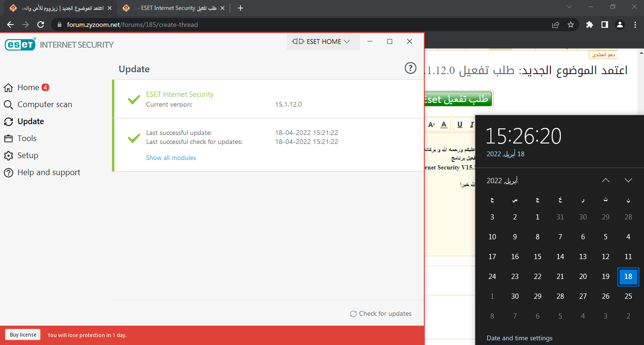View site info via the lock icon
Viewport: 644px width, 345px height.
point(59,25)
